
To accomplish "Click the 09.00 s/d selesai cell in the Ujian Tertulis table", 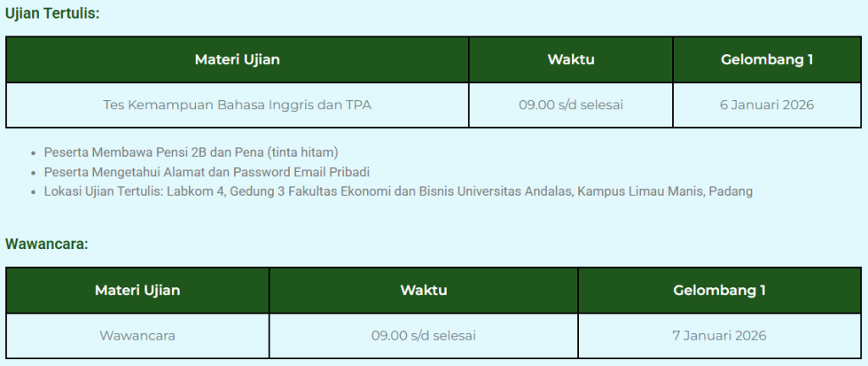I will coord(570,105).
